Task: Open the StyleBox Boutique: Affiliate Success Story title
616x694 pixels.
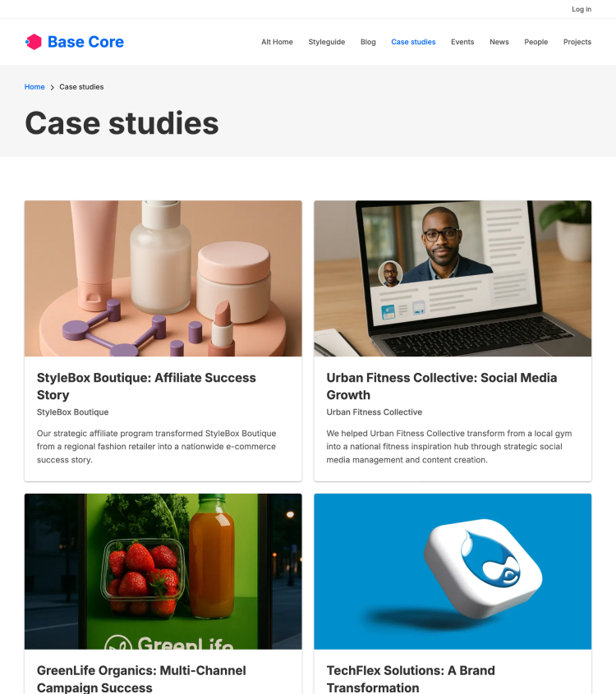Action: (146, 386)
